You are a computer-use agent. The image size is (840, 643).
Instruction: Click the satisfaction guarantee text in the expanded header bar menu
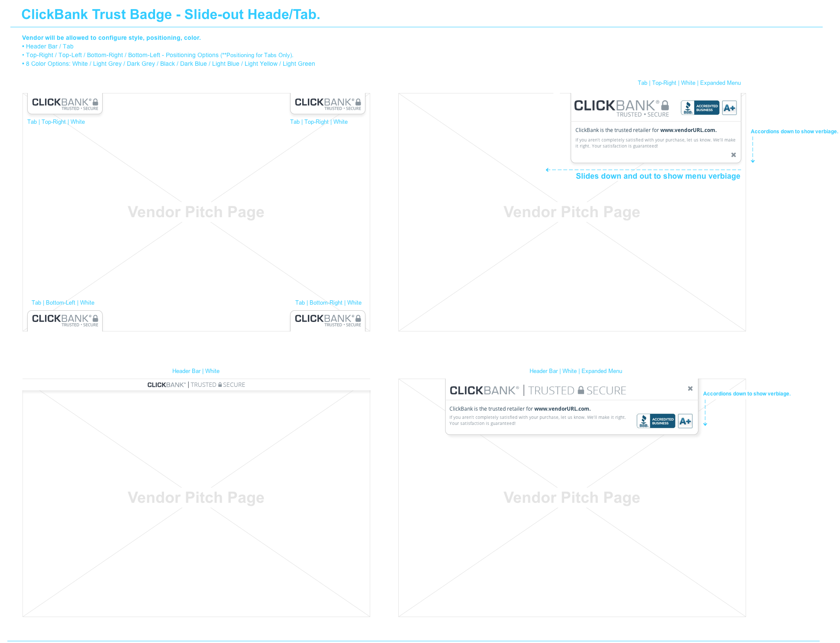coord(537,421)
